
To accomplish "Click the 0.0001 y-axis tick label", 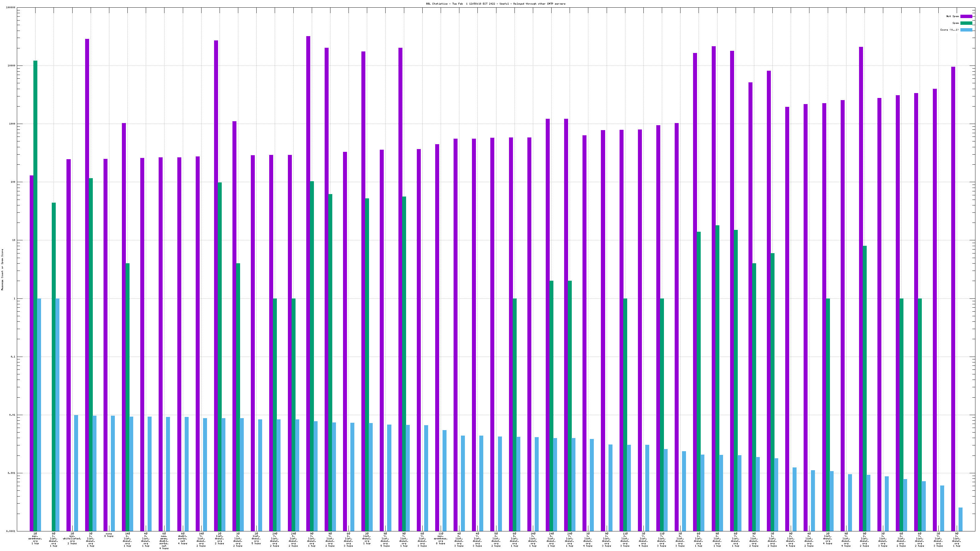I will pos(11,531).
